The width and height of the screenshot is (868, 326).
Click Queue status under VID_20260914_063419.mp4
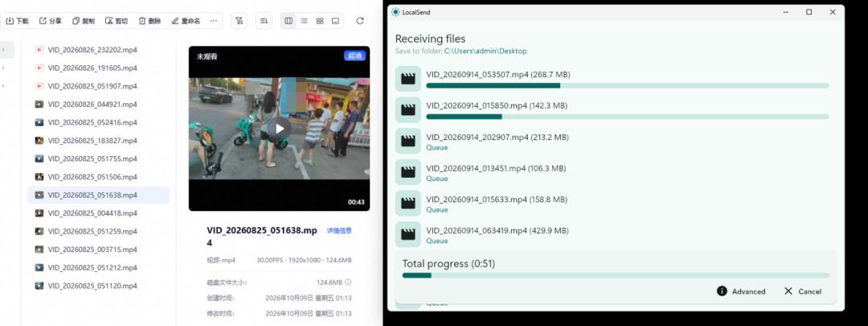[x=436, y=241]
